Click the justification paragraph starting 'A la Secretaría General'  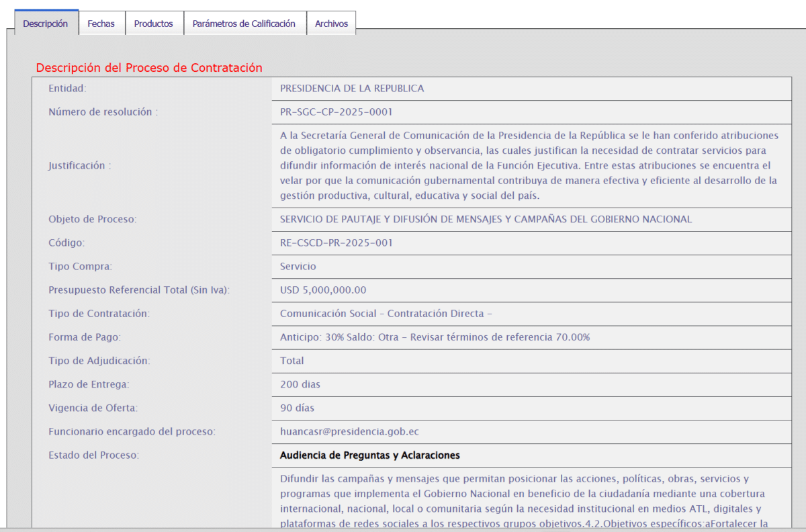pyautogui.click(x=529, y=166)
